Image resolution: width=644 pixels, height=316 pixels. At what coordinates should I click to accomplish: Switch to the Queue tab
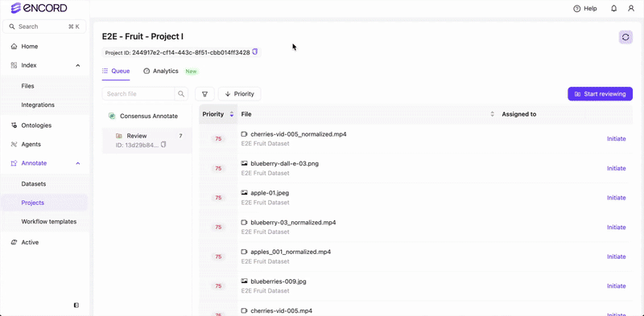pos(116,71)
